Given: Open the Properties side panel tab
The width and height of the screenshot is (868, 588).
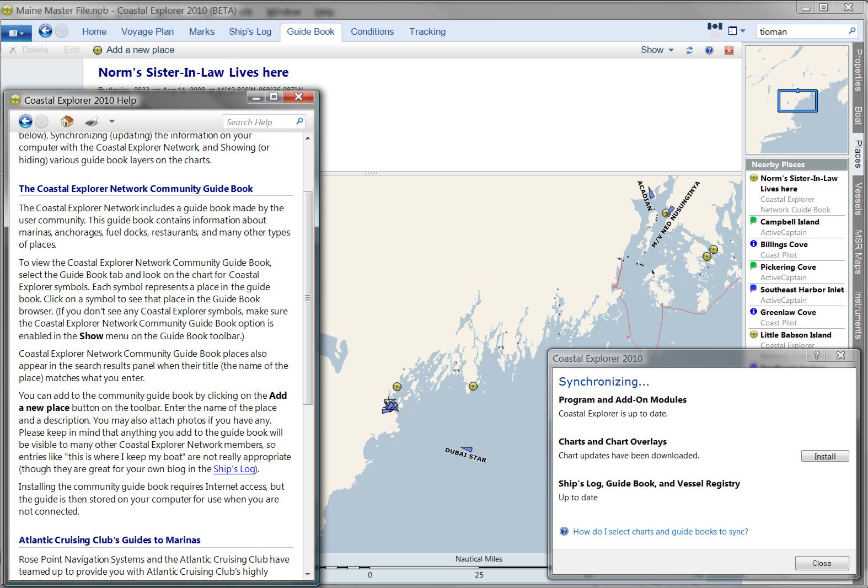Looking at the screenshot, I should coord(858,70).
